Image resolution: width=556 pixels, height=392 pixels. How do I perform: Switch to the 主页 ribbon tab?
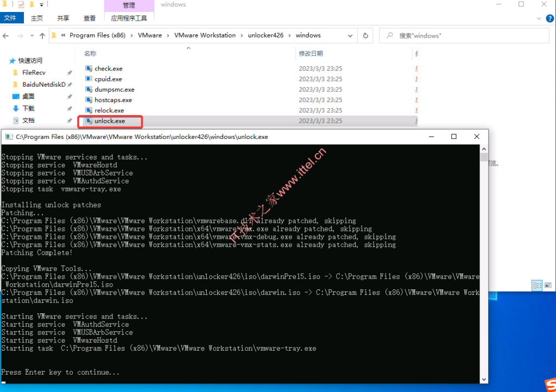tap(36, 18)
